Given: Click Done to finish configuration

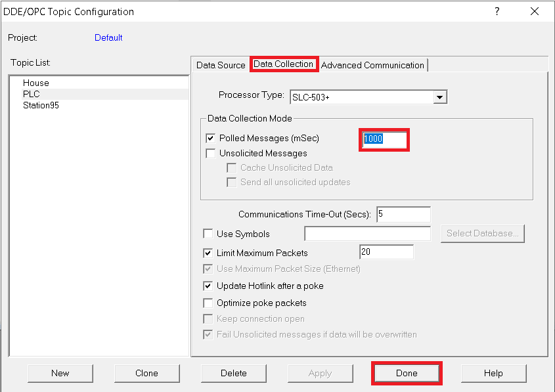Looking at the screenshot, I should click(x=407, y=373).
